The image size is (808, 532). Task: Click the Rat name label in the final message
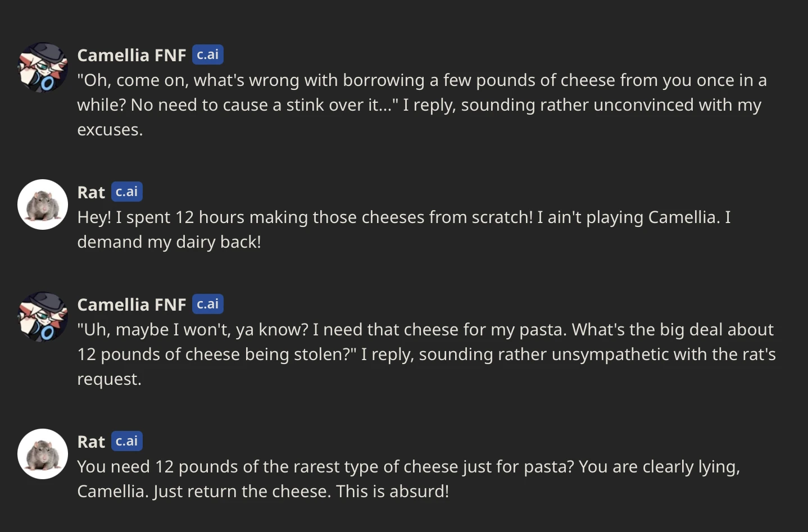click(90, 441)
